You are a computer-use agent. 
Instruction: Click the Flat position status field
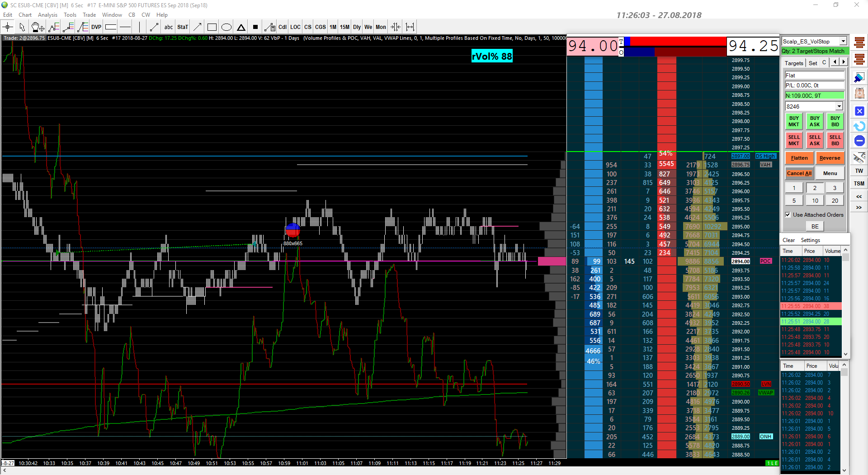click(814, 75)
